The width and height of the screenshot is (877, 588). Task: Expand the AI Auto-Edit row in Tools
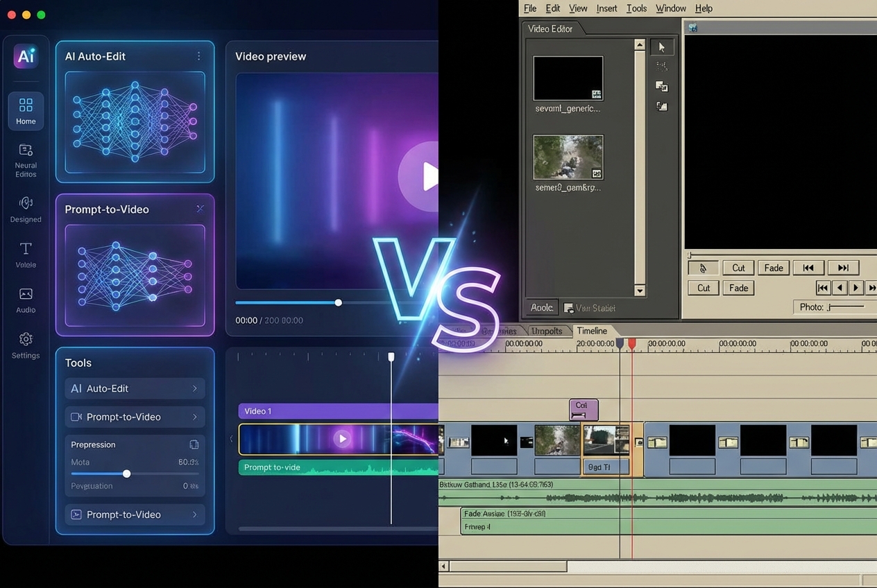[x=135, y=388]
